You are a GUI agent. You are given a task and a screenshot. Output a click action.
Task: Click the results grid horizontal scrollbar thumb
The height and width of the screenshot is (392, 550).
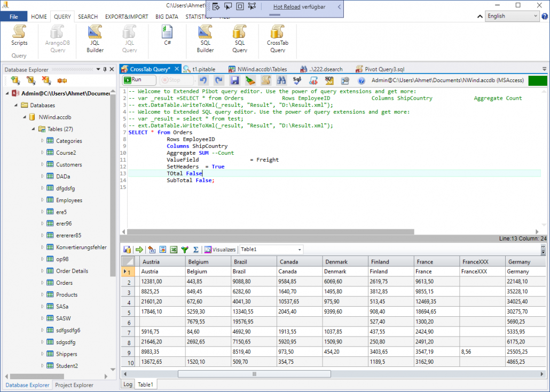click(x=254, y=374)
